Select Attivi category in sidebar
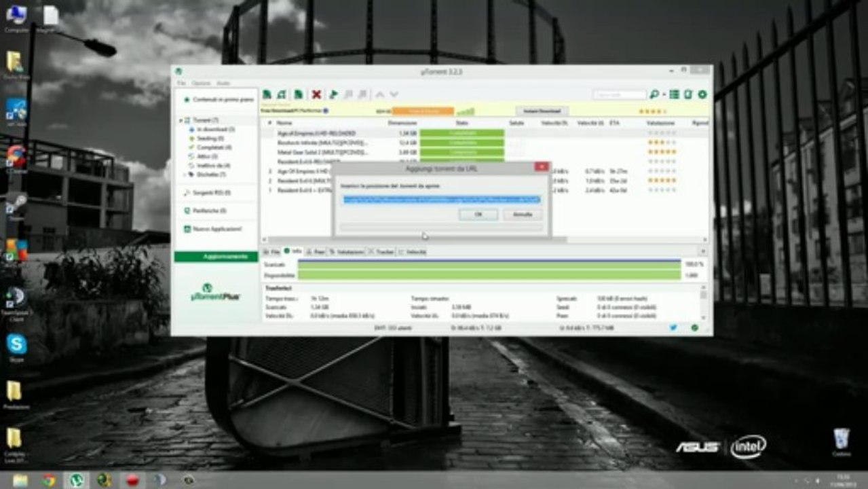 pyautogui.click(x=207, y=156)
